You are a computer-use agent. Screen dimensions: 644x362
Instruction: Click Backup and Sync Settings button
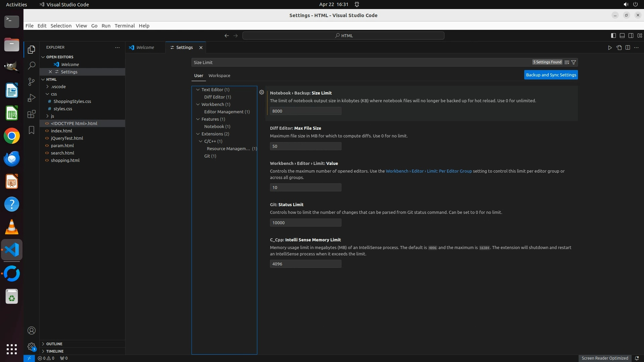pos(551,75)
